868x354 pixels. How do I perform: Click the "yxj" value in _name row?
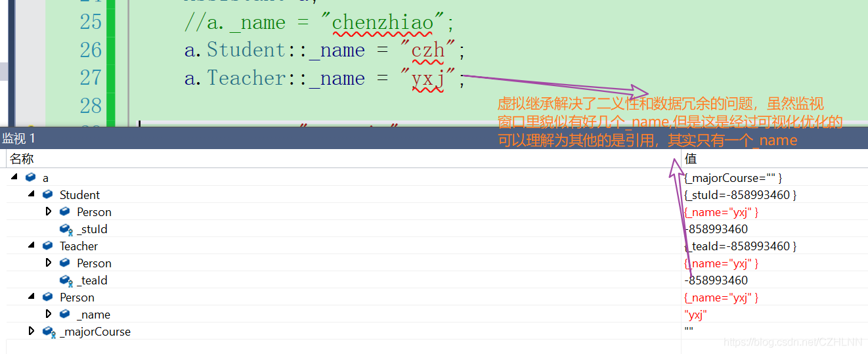click(x=695, y=315)
